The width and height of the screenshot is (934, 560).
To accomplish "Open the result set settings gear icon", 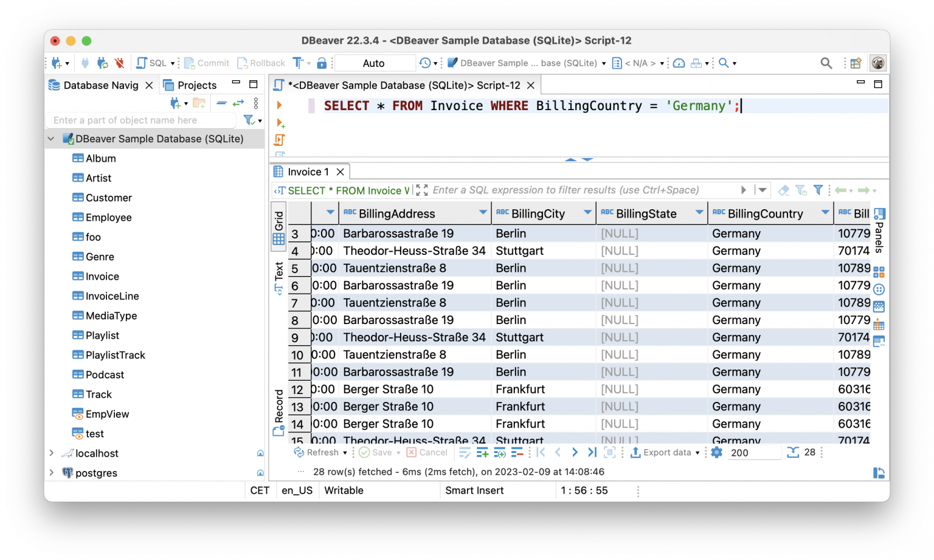I will point(716,452).
